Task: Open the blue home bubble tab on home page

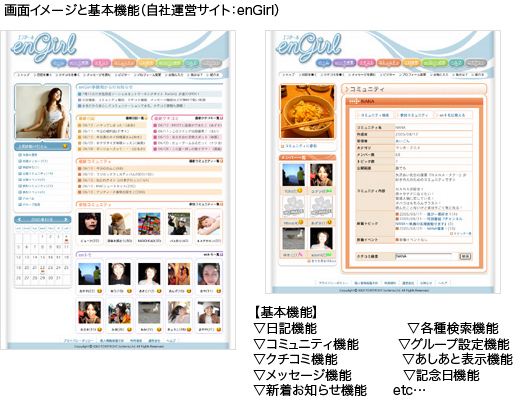Action: (59, 63)
